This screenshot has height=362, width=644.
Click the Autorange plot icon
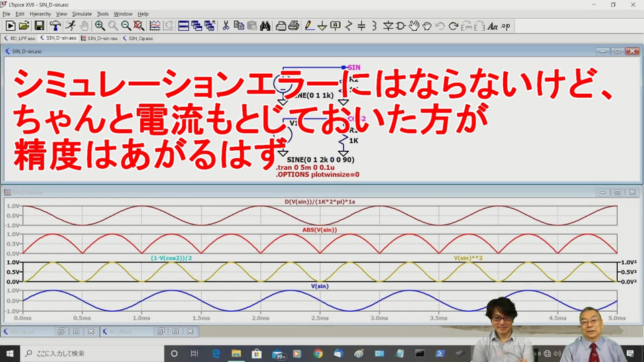click(155, 26)
